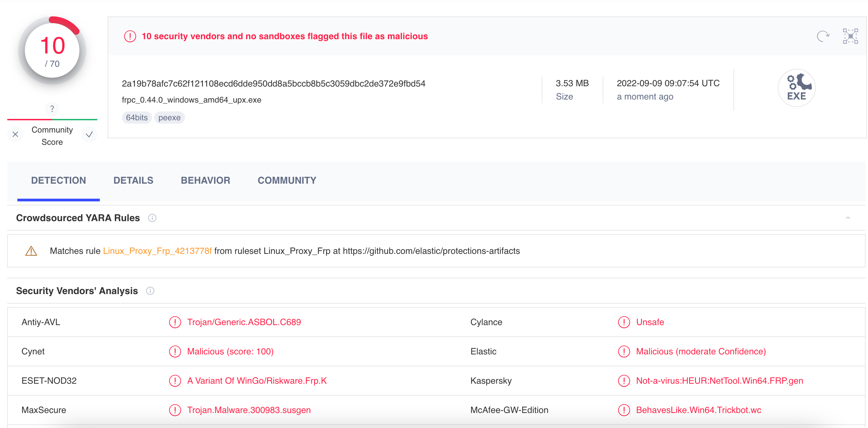This screenshot has width=868, height=428.
Task: Click the red alert icon in malicious banner
Action: (x=130, y=36)
